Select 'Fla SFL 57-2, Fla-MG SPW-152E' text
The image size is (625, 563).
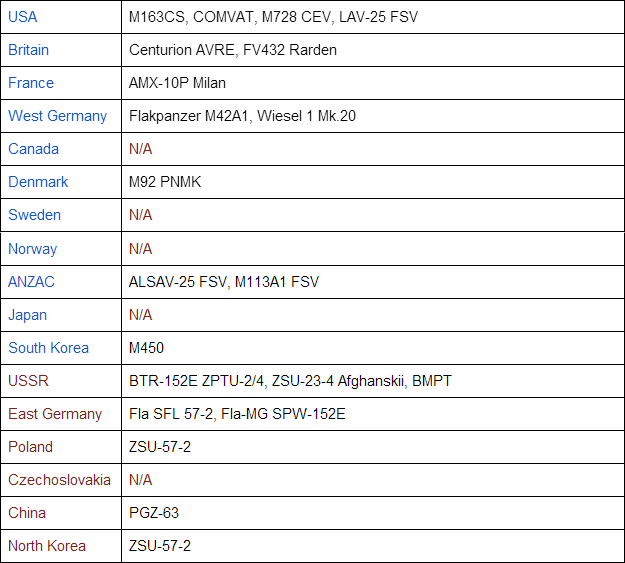(x=237, y=414)
